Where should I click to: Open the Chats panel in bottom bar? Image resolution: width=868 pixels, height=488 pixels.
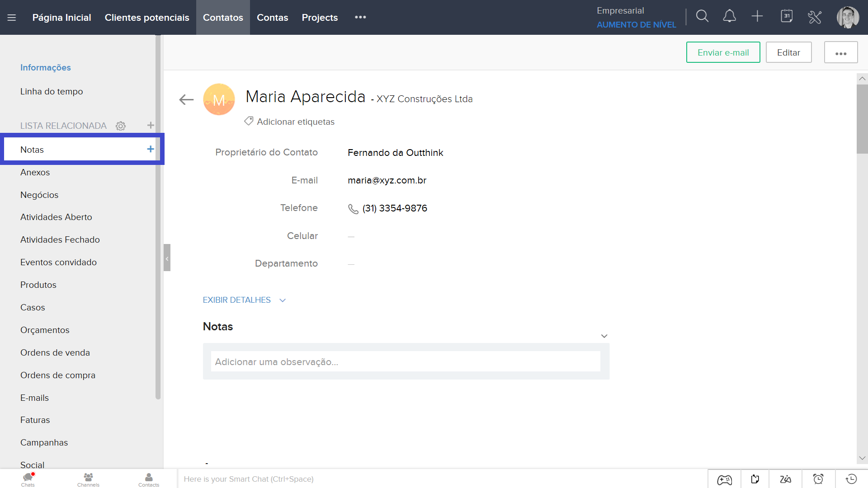tap(28, 479)
